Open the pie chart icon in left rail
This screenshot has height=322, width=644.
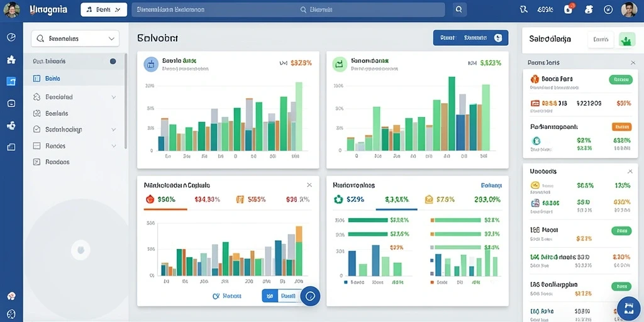[x=11, y=37]
